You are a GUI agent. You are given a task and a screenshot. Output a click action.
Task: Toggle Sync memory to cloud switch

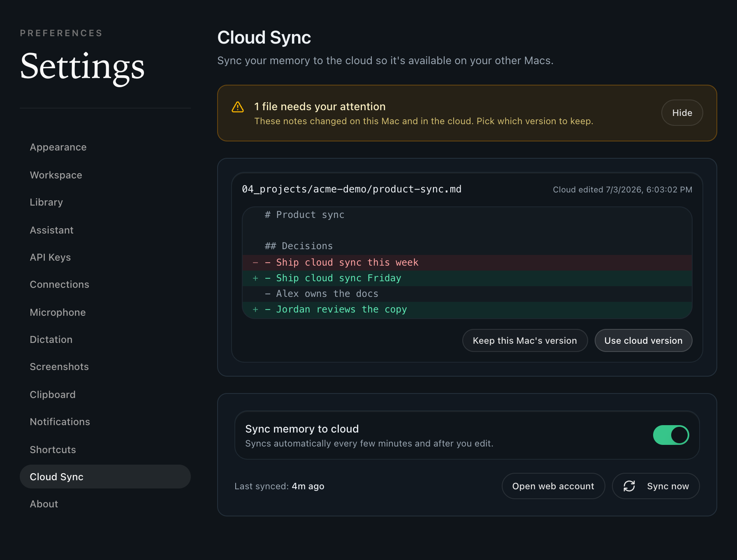(671, 435)
